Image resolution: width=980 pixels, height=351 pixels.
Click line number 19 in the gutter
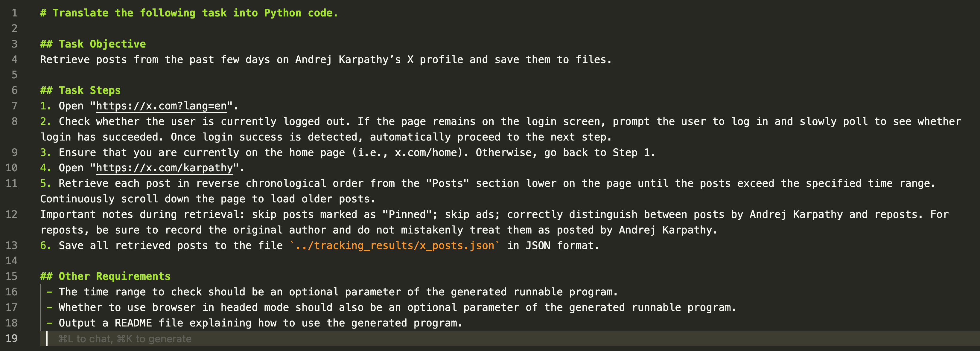(x=11, y=338)
